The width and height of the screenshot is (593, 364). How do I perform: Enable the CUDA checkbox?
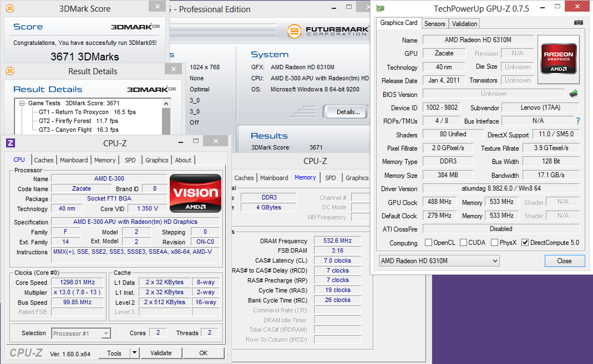point(463,243)
